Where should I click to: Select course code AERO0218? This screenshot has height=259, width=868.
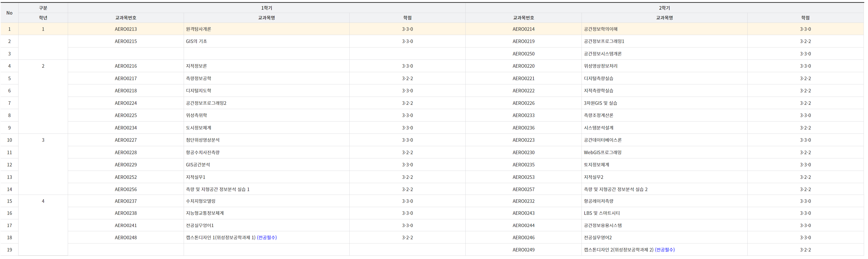[126, 90]
